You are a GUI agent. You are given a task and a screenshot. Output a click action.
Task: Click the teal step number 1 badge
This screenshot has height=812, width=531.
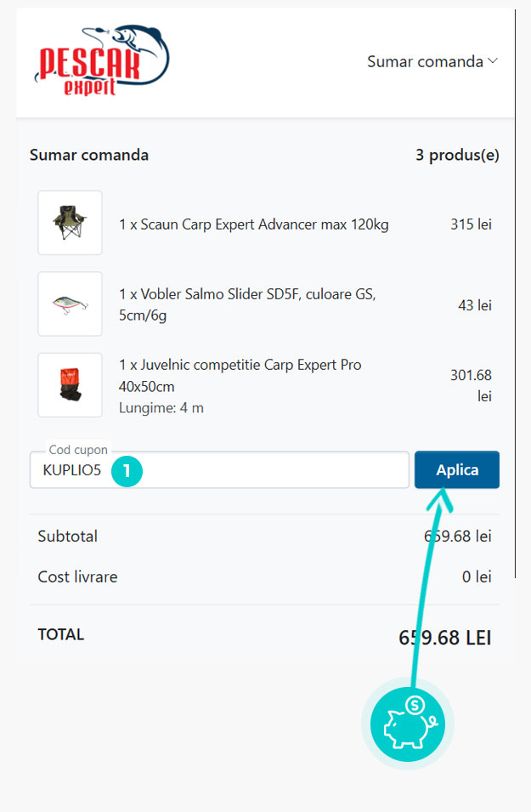click(x=127, y=470)
